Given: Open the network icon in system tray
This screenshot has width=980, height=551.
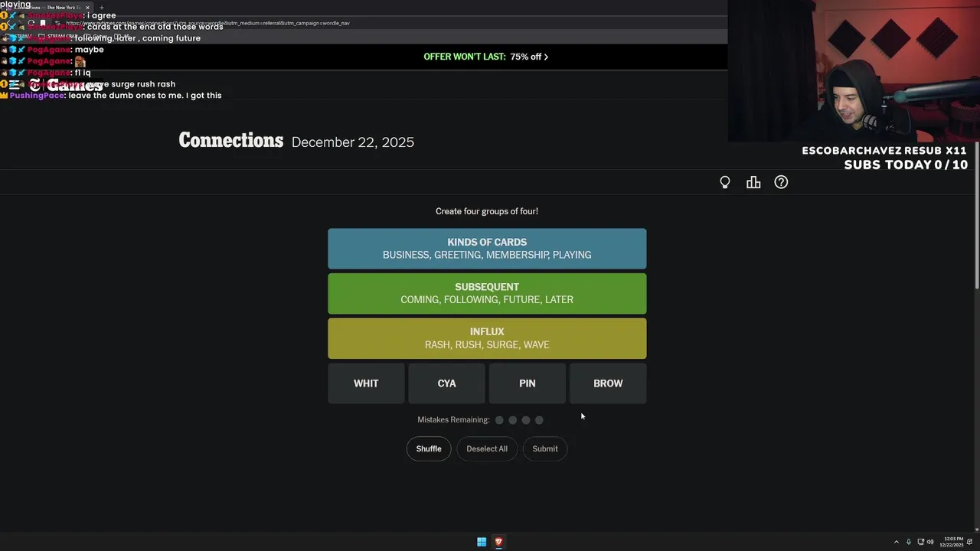Looking at the screenshot, I should click(920, 542).
